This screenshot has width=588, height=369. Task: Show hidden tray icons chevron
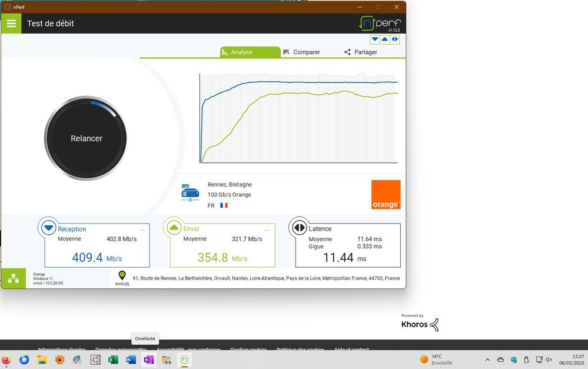tap(487, 360)
